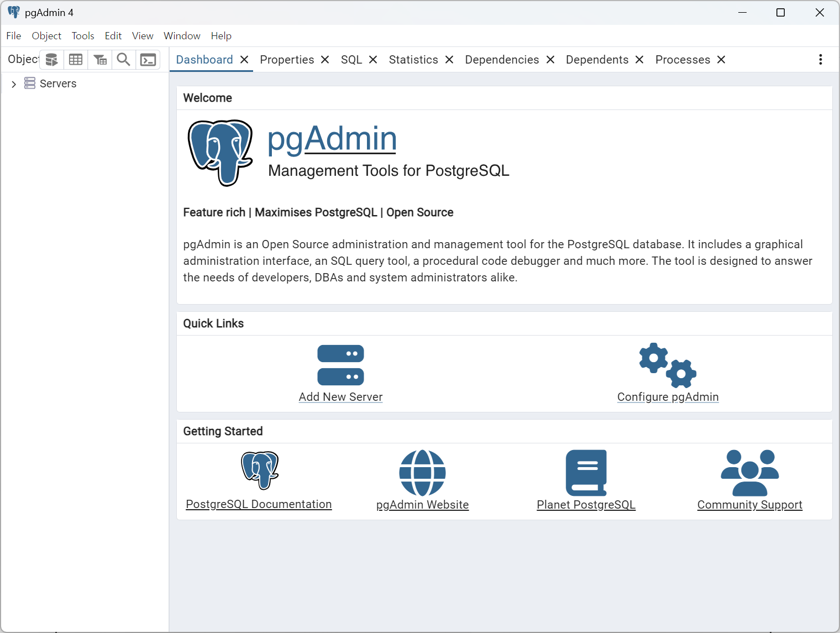Click the Configure pgAdmin link
The height and width of the screenshot is (633, 840).
pos(668,397)
